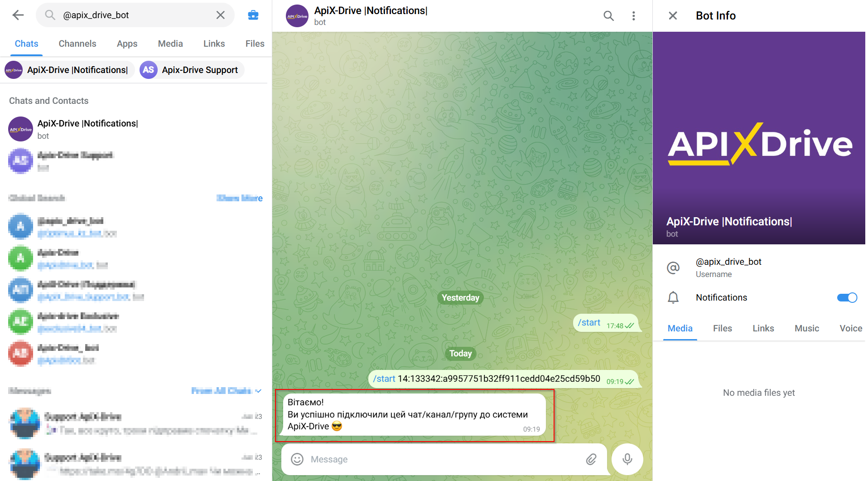Viewport: 868px width, 481px height.
Task: Open the Files tab in Bot Info
Action: tap(722, 328)
